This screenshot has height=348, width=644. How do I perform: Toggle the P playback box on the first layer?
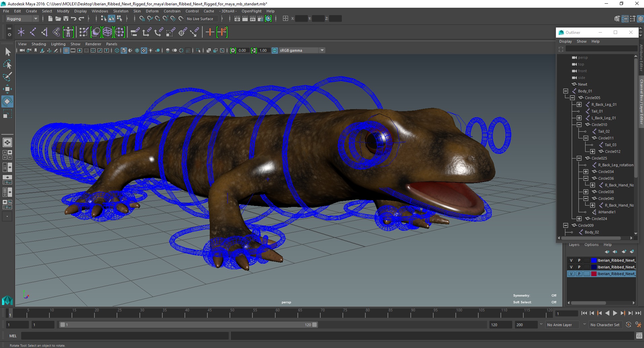pyautogui.click(x=579, y=260)
